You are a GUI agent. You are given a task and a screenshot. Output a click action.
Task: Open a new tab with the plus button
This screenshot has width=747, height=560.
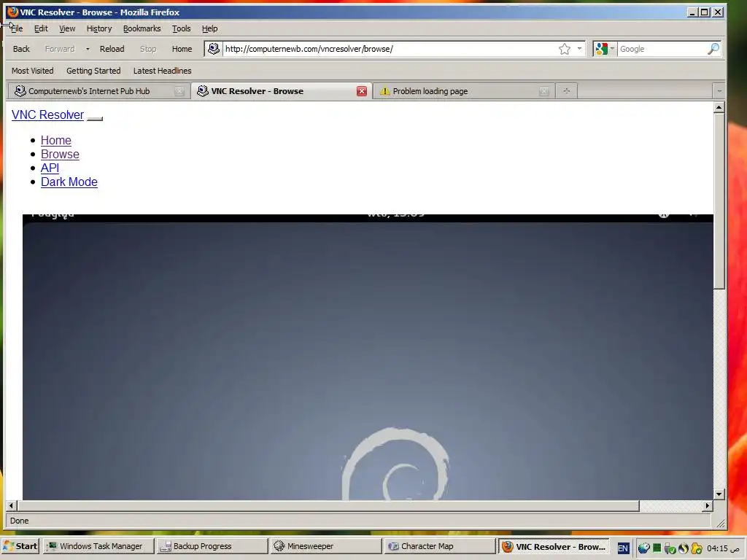tap(566, 91)
